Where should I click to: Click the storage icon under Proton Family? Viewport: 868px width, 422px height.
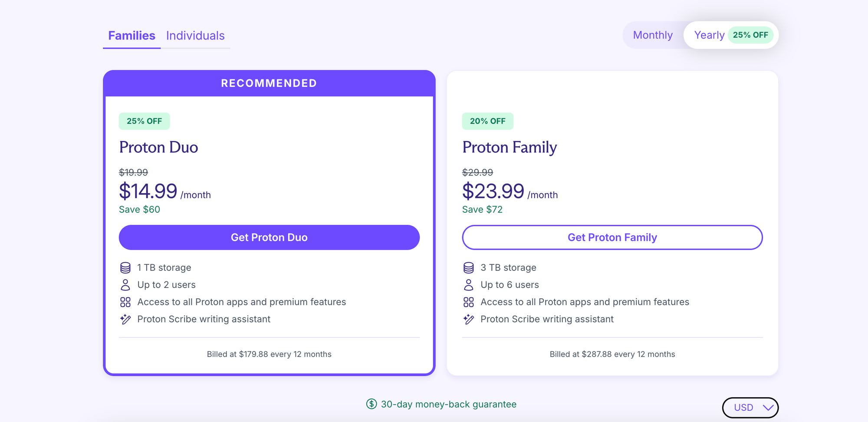469,267
